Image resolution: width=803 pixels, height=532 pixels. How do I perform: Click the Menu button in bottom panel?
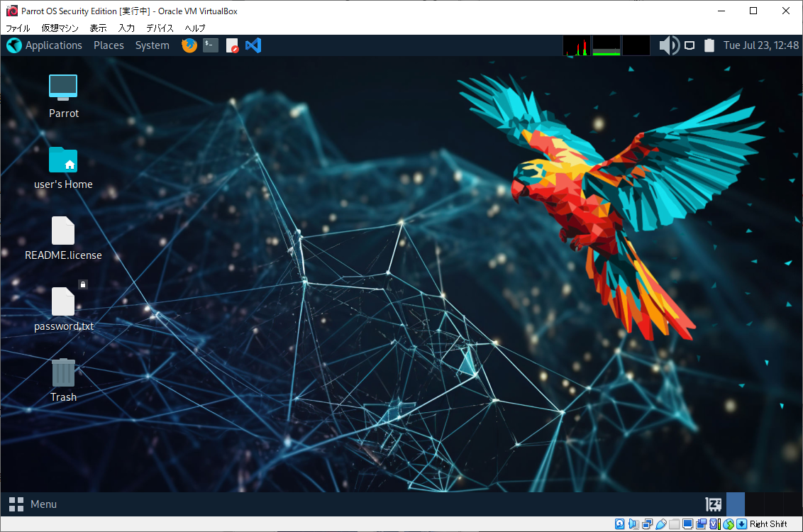pyautogui.click(x=33, y=504)
